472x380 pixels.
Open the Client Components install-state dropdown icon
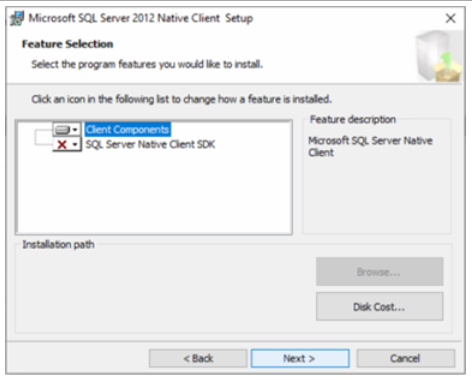(x=67, y=130)
